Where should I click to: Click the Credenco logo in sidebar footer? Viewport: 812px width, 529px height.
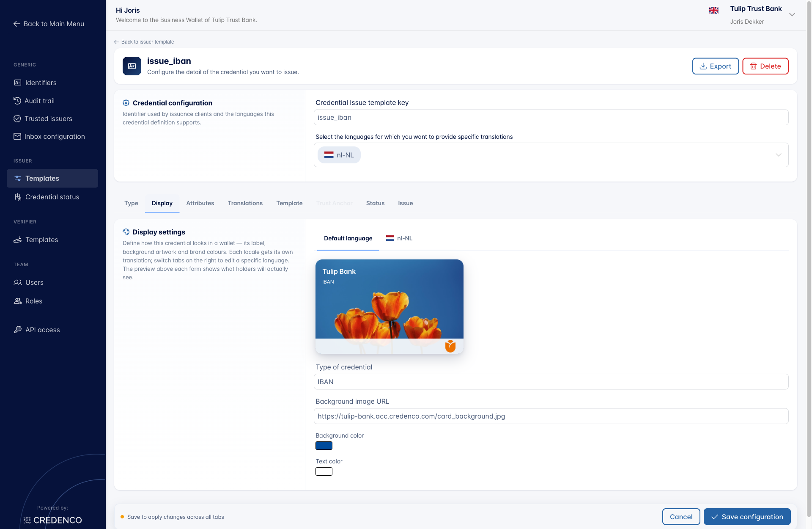(x=53, y=520)
